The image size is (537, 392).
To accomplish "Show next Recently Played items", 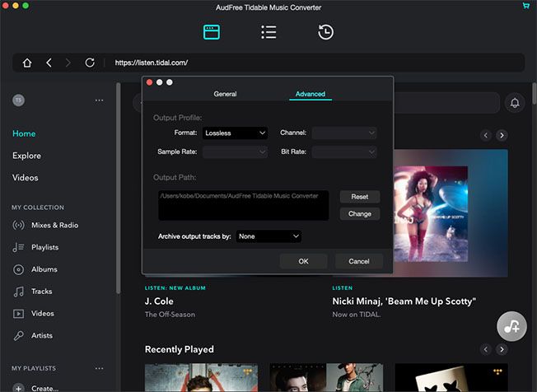I will [x=502, y=349].
